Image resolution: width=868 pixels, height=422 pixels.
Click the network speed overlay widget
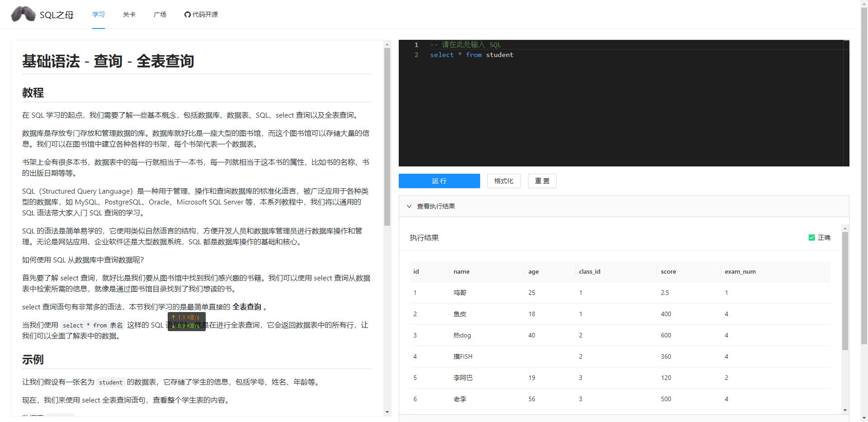click(187, 322)
